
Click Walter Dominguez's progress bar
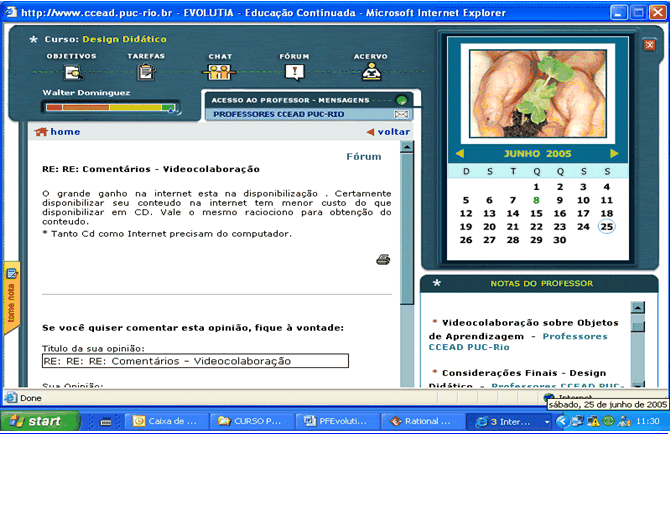(110, 107)
